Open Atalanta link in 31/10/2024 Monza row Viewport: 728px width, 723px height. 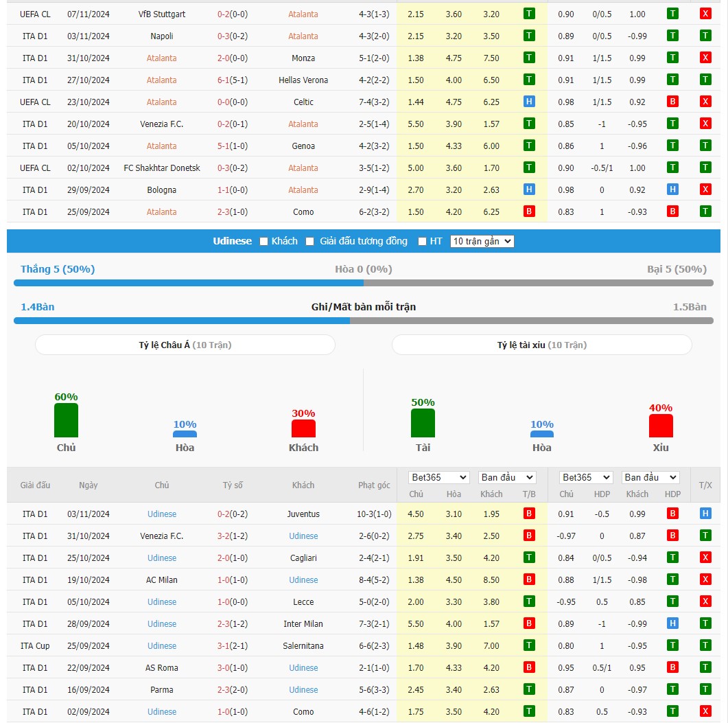coord(161,58)
